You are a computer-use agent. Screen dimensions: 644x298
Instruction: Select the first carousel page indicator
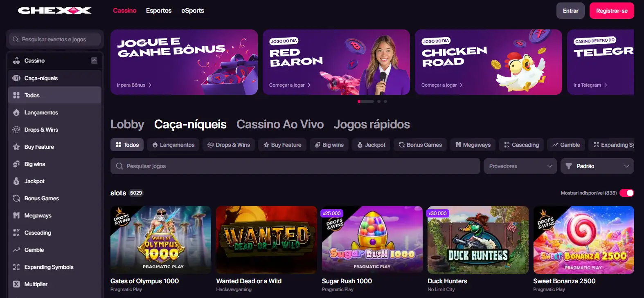pos(366,101)
